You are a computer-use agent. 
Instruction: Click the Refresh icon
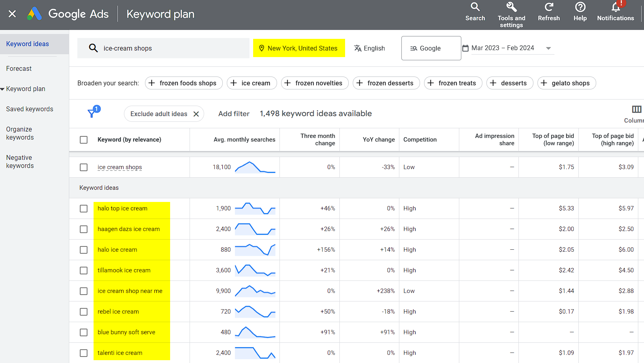pyautogui.click(x=549, y=7)
